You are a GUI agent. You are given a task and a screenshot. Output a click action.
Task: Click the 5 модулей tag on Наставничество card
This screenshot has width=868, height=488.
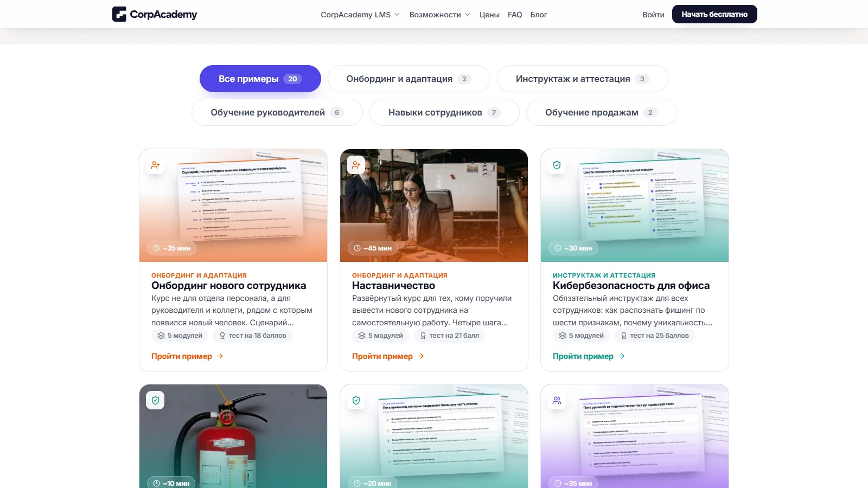click(381, 336)
